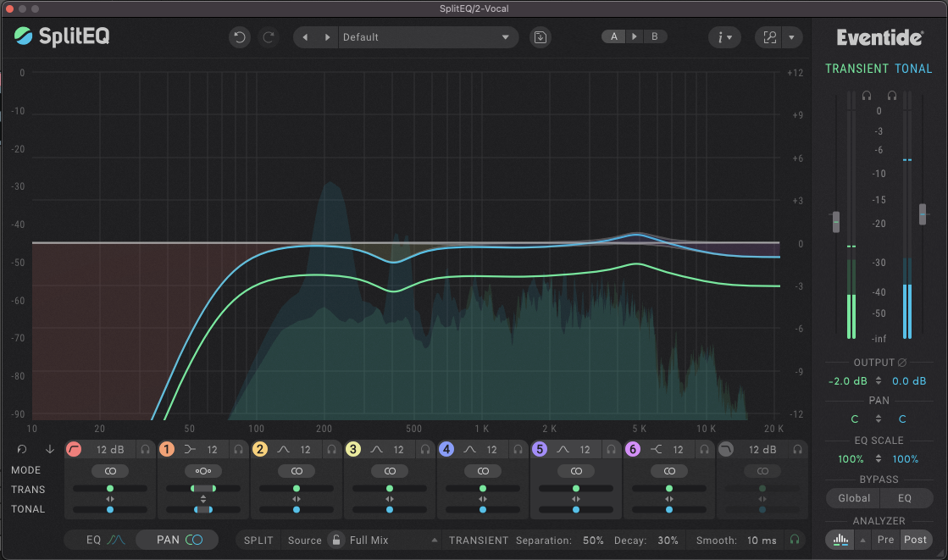Open the info menu dropdown
948x560 pixels.
724,37
